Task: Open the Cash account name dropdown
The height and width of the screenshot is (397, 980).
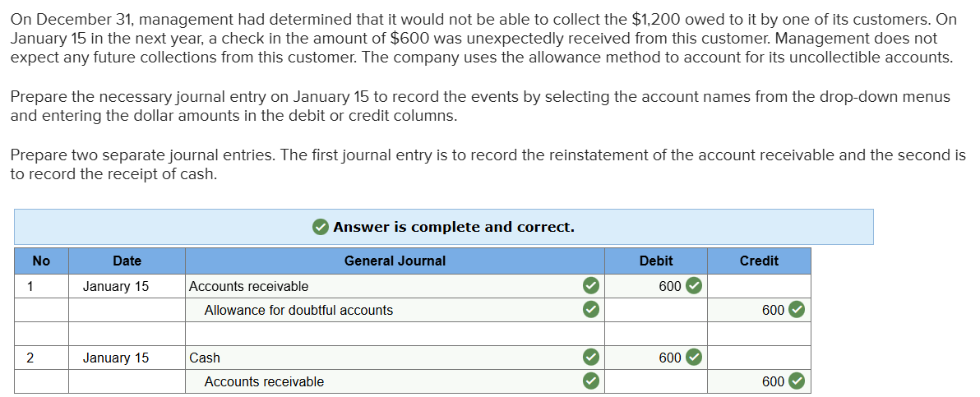Action: pos(378,358)
